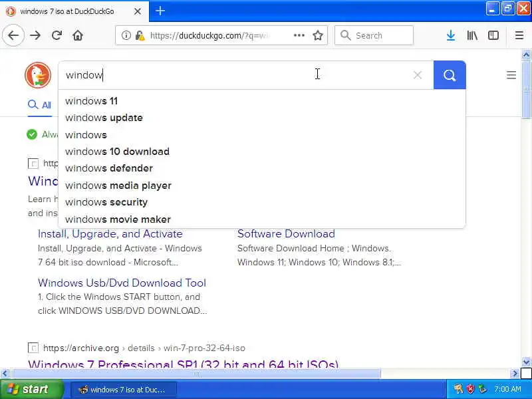Image resolution: width=532 pixels, height=399 pixels.
Task: Switch to the All results tab
Action: click(x=40, y=105)
